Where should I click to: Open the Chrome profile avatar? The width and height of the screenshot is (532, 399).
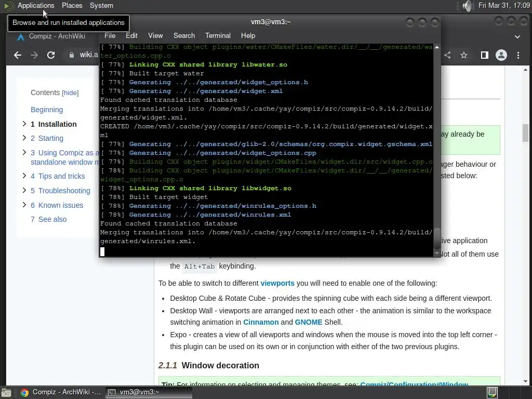501,55
